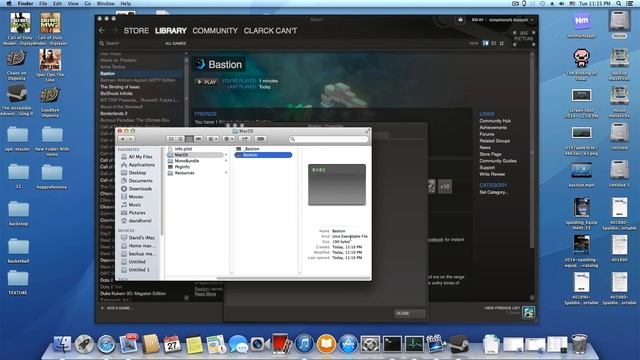Open System Preferences gear icon in Dock
640x360 pixels.
pos(370,344)
